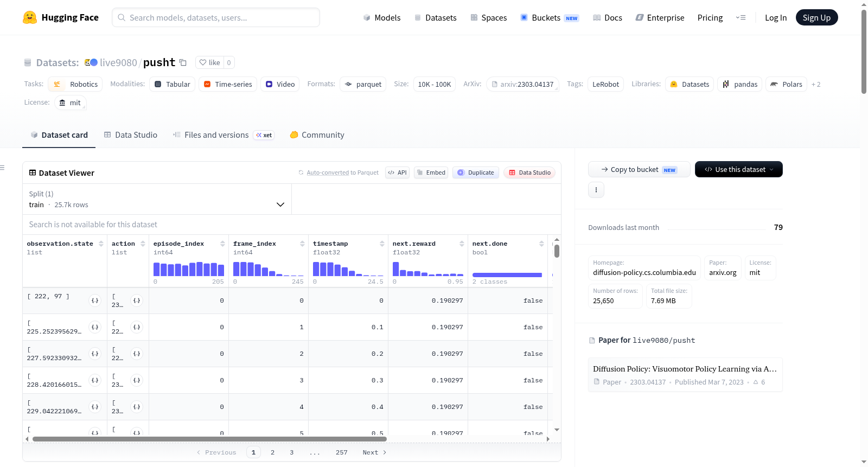Expand observation.state JSON for 229.042221069 row
Viewport: 868px width, 467px height.
pyautogui.click(x=95, y=407)
